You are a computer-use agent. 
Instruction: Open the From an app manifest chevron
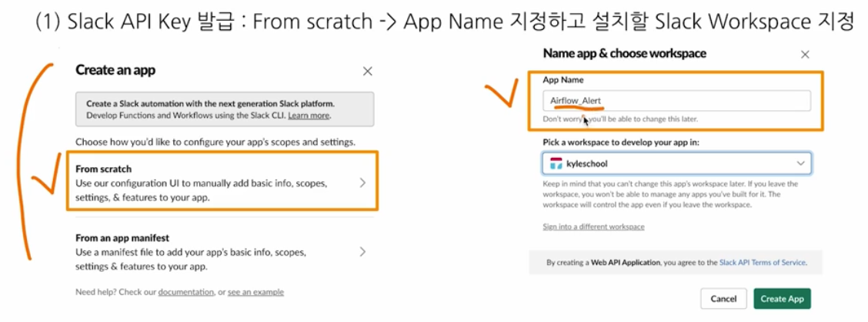(x=362, y=252)
